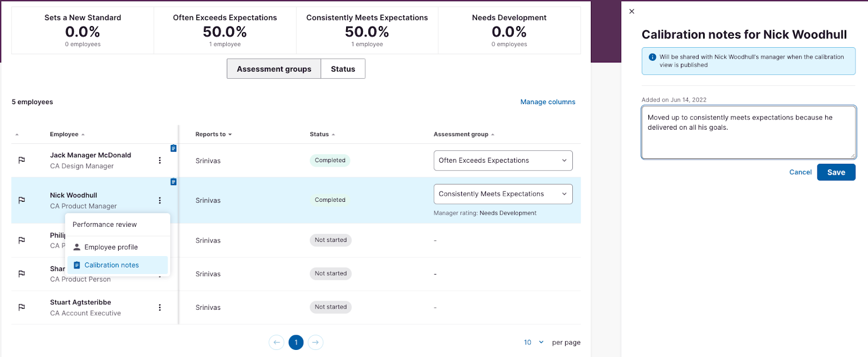This screenshot has width=868, height=357.
Task: Cancel the calibration note edit
Action: click(800, 173)
